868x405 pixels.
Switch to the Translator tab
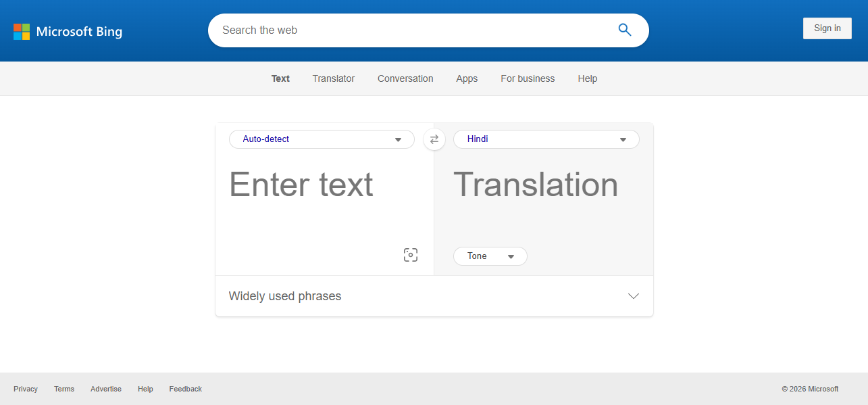333,78
